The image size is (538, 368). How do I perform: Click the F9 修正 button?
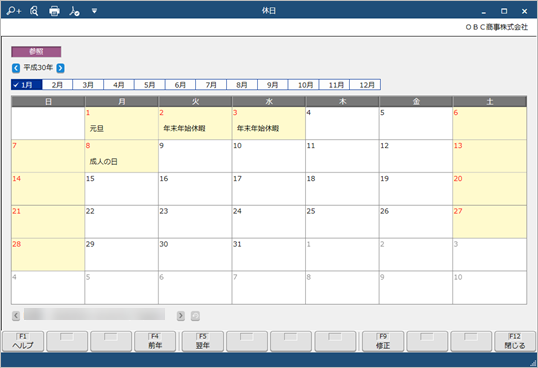(x=383, y=341)
